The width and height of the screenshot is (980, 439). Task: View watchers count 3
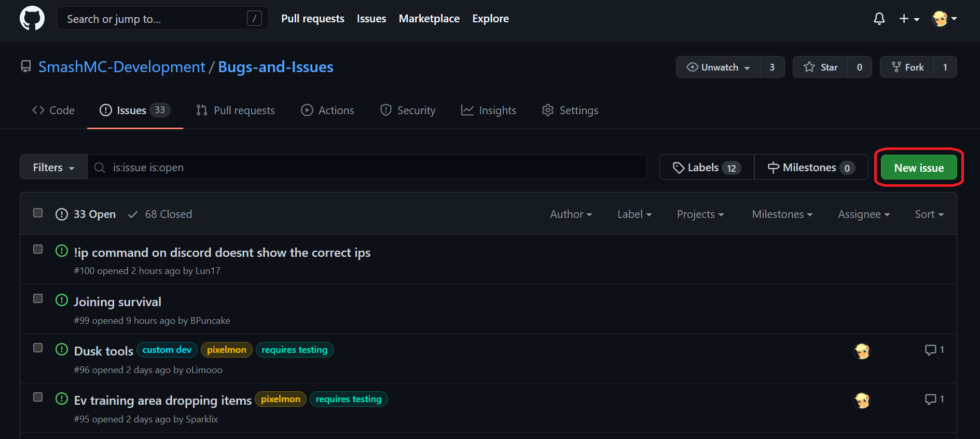(x=772, y=67)
